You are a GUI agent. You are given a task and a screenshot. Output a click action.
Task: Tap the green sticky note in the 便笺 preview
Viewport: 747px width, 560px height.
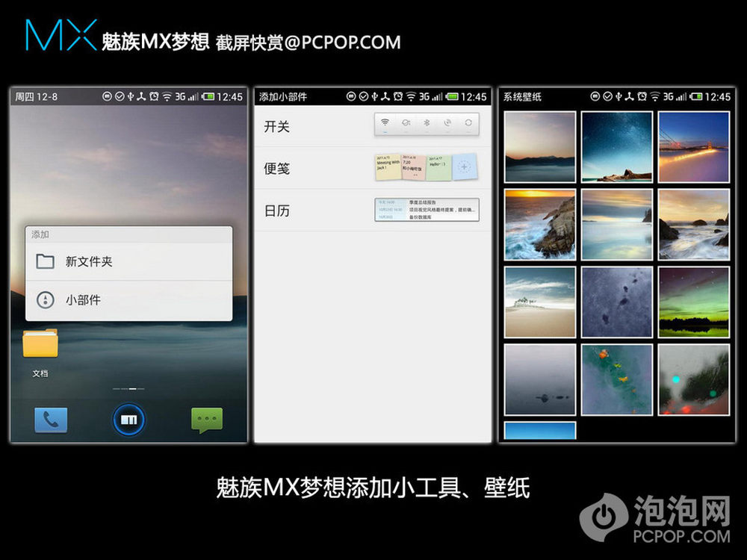click(x=438, y=167)
